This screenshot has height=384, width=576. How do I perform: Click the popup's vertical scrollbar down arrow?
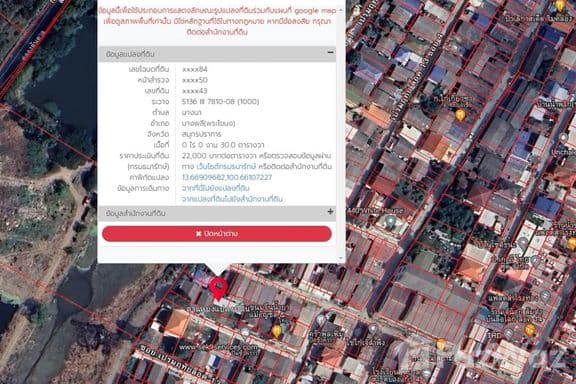pos(341,258)
